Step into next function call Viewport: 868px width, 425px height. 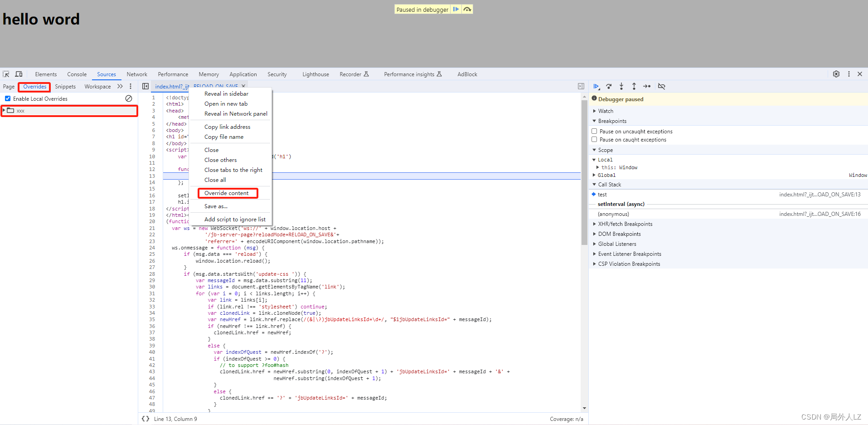(621, 86)
